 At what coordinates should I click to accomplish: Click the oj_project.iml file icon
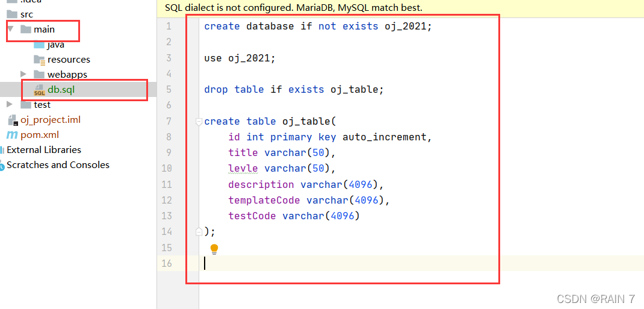[x=13, y=120]
